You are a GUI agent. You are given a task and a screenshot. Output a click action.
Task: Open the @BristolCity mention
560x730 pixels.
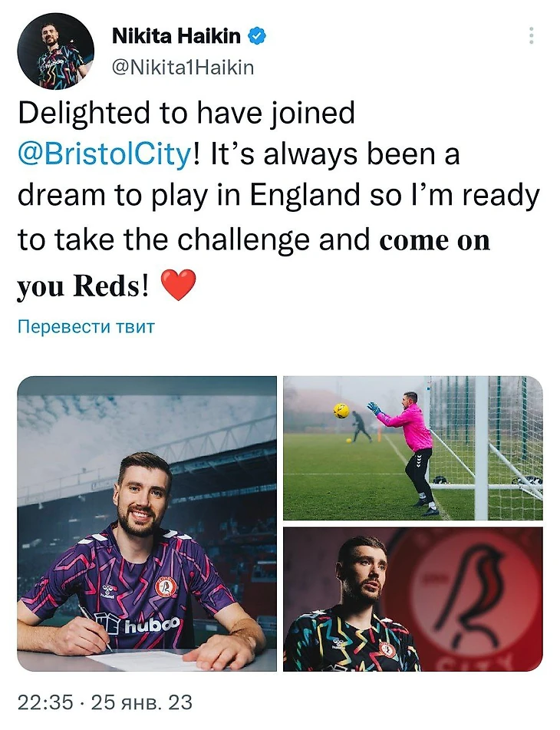104,154
